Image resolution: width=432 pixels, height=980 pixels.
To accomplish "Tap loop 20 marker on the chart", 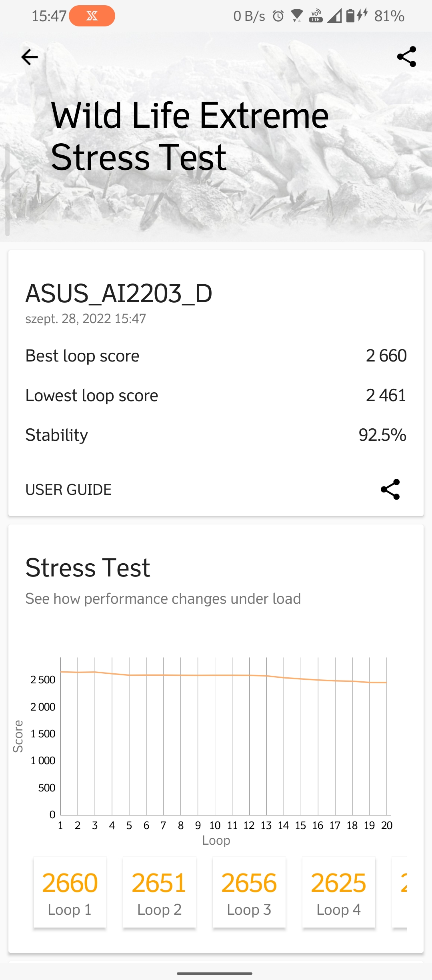I will coord(387,825).
